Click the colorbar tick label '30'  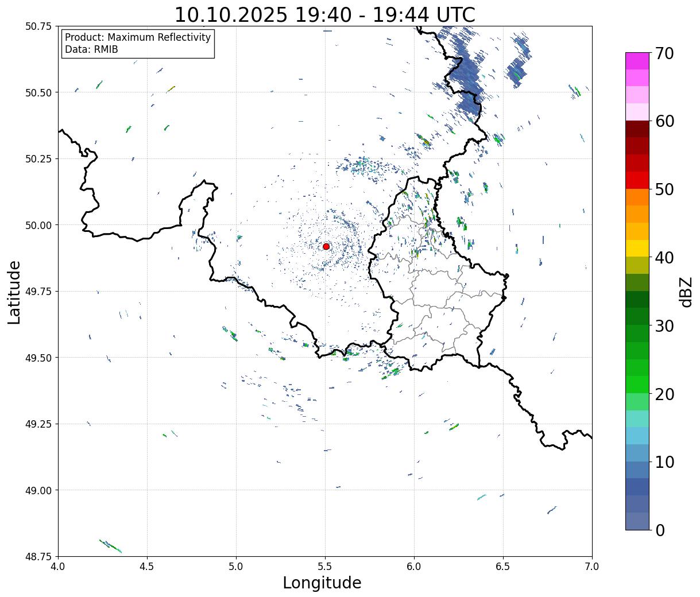click(664, 325)
